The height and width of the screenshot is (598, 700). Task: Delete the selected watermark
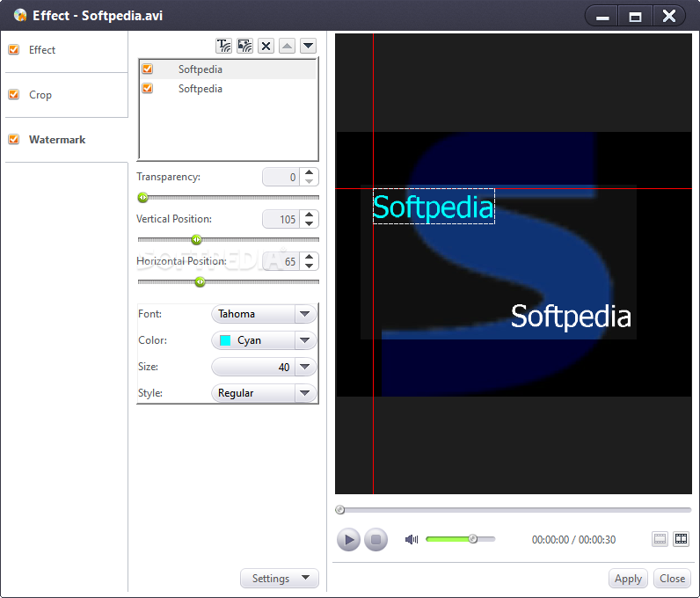point(266,46)
